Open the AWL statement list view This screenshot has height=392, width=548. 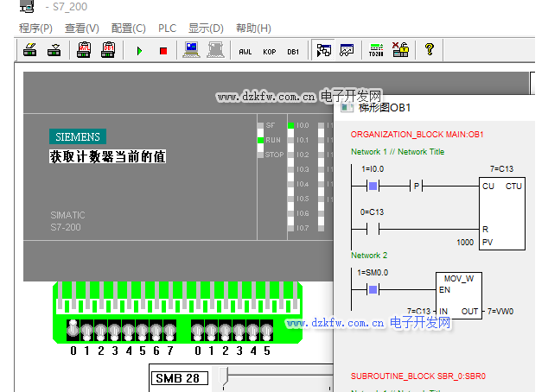tap(245, 51)
